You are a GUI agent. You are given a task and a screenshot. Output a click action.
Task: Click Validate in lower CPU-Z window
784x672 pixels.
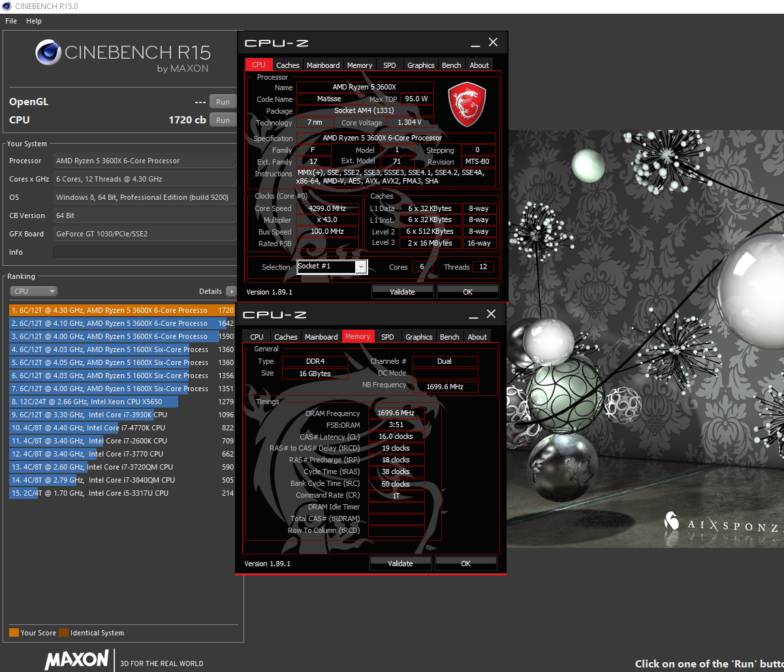pyautogui.click(x=400, y=564)
